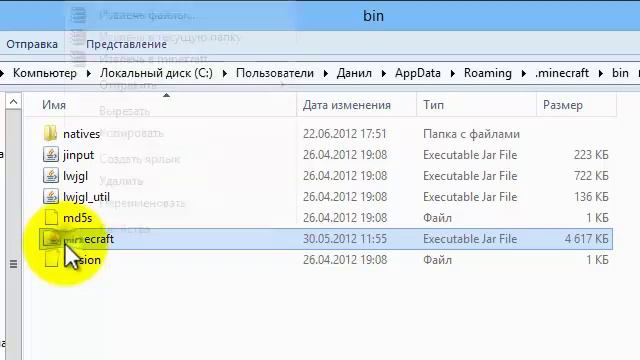Expand arrow after Данил breadcrumb
The width and height of the screenshot is (640, 360).
[x=383, y=73]
